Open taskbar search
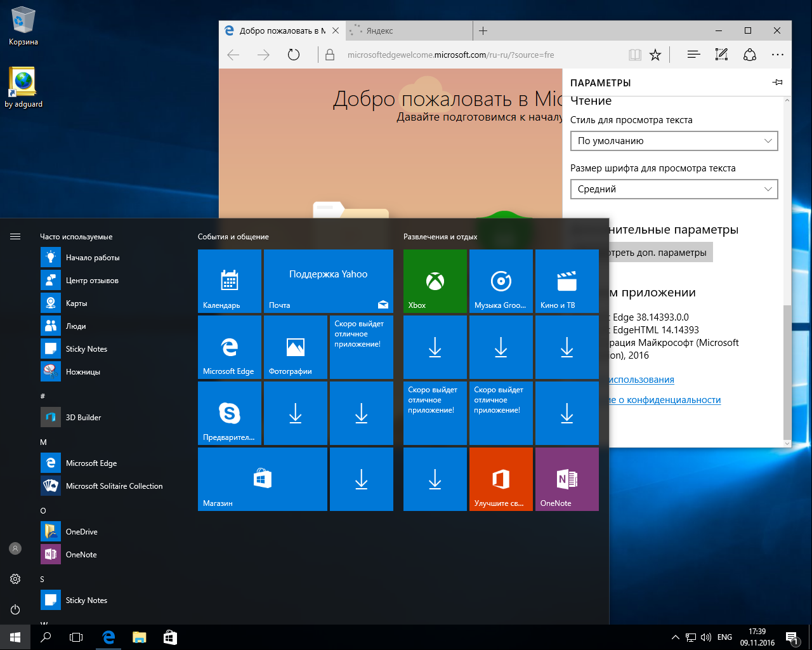Viewport: 812px width, 650px height. 46,637
